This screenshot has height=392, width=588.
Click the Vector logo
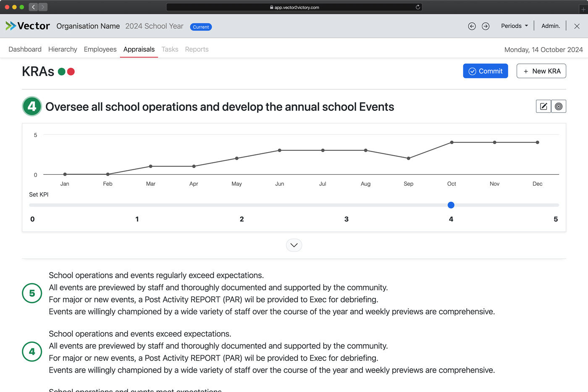[x=27, y=26]
